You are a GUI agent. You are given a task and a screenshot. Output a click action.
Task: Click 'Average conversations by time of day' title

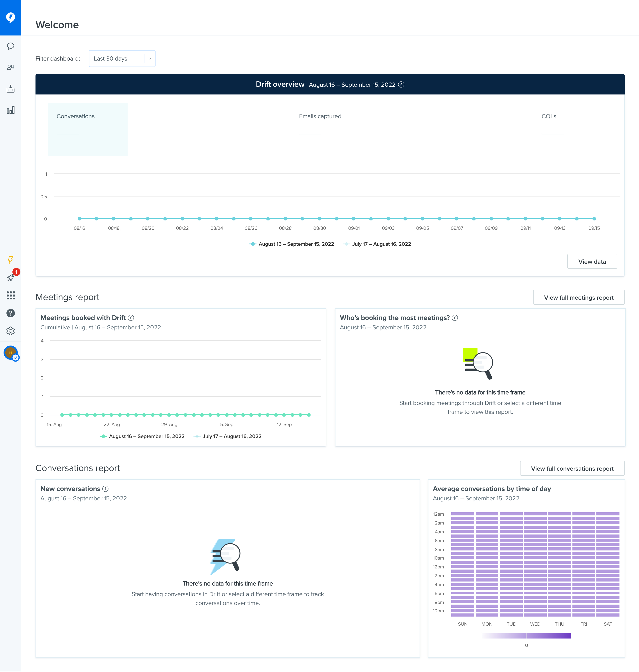(492, 489)
